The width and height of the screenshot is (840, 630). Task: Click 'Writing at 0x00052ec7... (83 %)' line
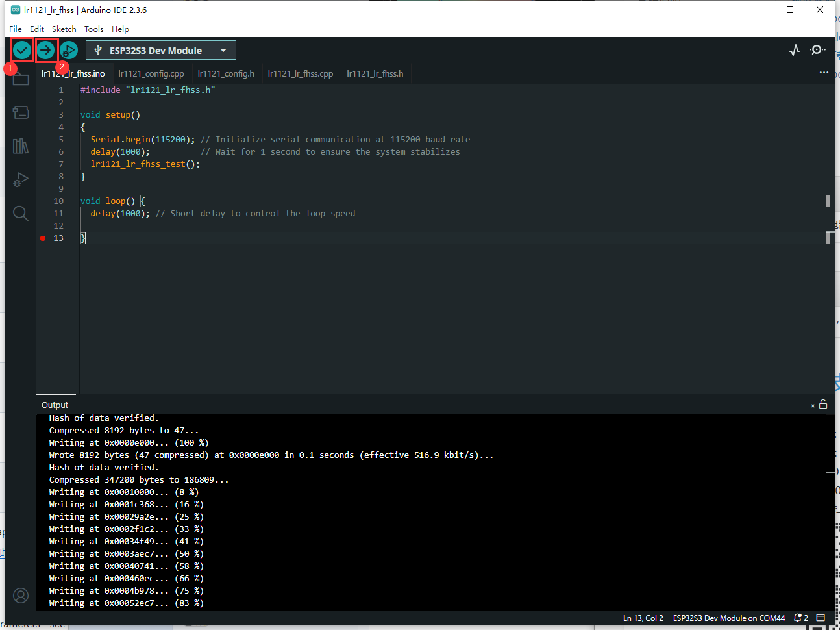127,603
